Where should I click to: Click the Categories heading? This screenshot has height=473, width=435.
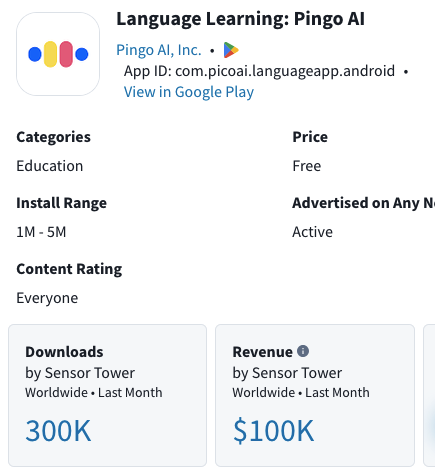coord(53,137)
